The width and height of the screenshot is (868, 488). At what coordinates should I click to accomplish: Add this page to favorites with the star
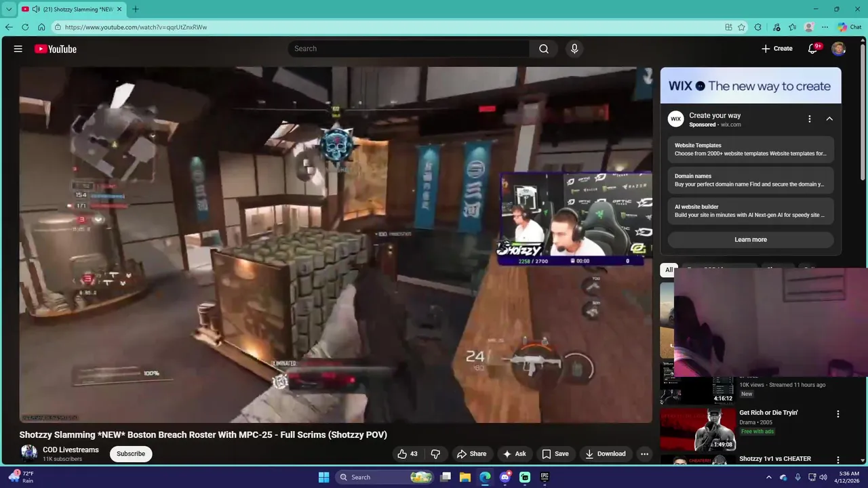741,27
